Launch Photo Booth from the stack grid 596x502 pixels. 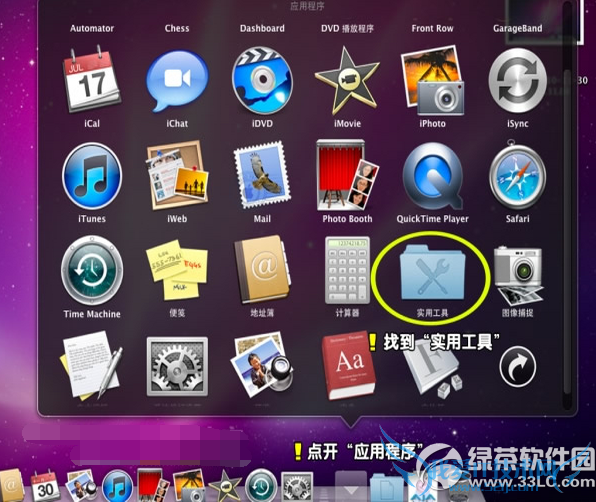pyautogui.click(x=347, y=175)
